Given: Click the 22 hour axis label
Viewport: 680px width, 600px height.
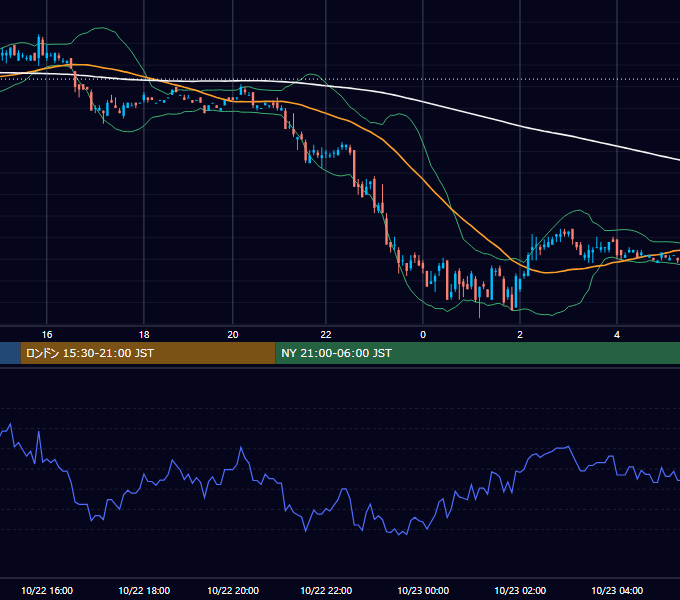Looking at the screenshot, I should point(326,335).
